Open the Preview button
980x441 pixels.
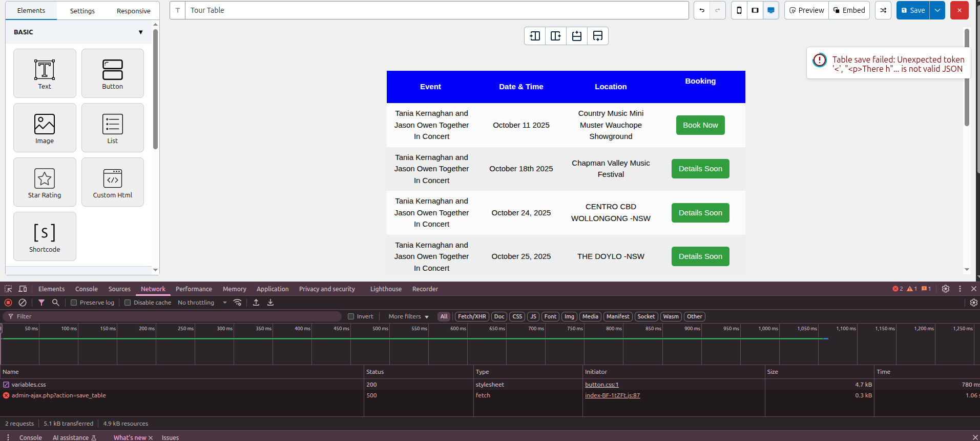click(806, 10)
